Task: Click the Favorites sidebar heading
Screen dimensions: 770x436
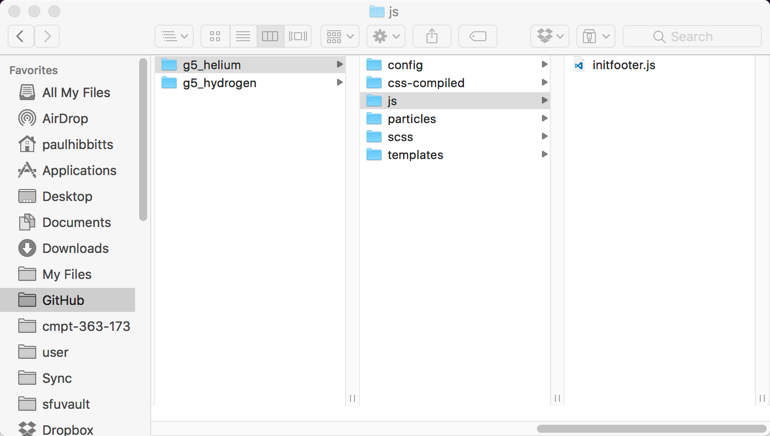Action: (33, 70)
